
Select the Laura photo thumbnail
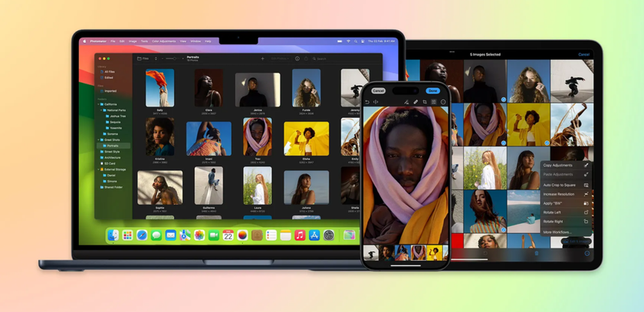point(258,186)
